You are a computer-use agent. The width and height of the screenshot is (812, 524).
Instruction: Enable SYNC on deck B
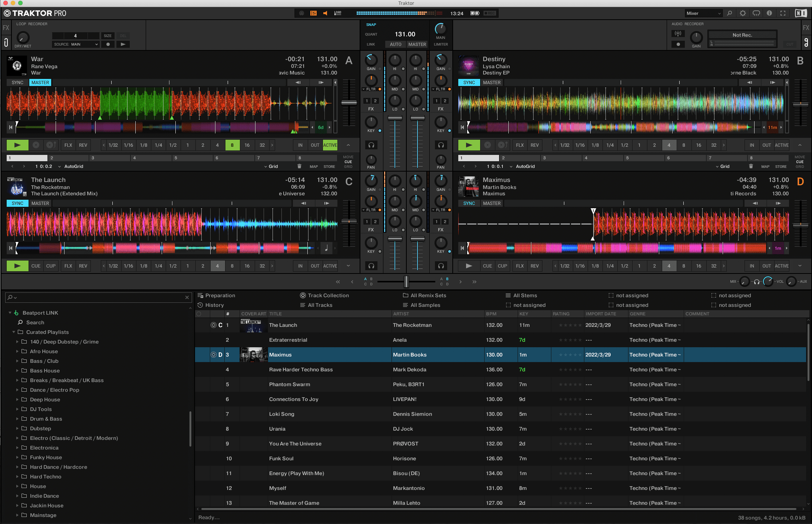(468, 82)
